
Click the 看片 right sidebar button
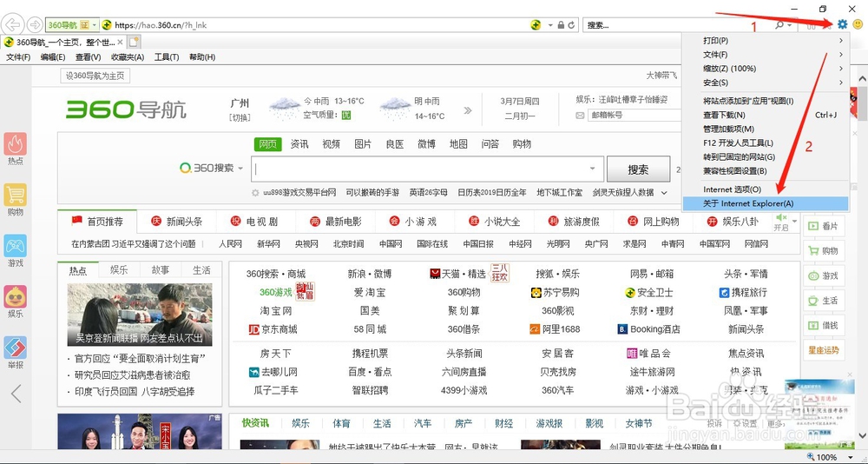822,226
